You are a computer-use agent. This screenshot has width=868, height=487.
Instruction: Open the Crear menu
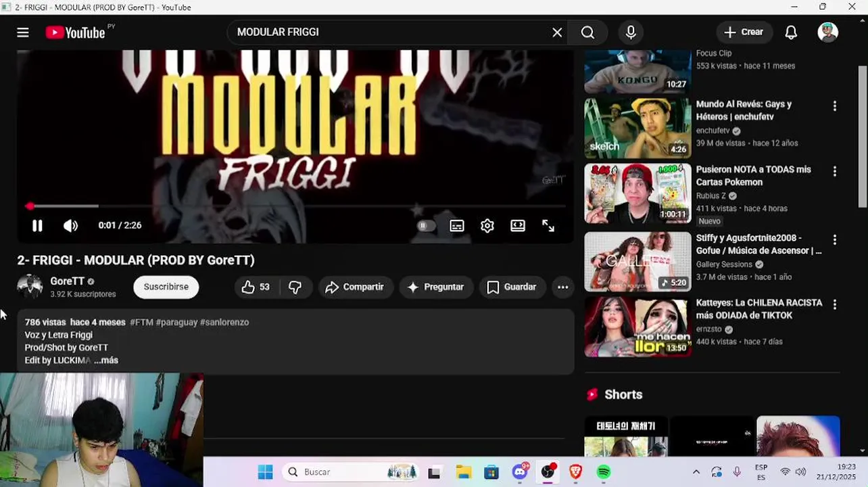click(744, 32)
